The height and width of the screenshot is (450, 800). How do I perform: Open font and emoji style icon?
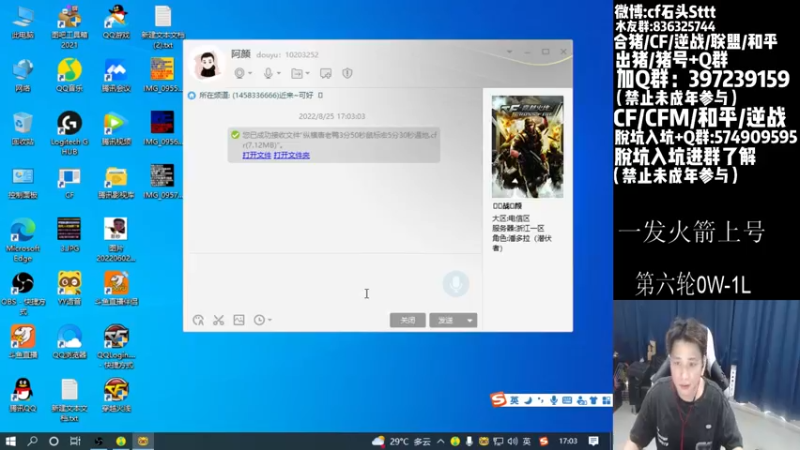[198, 320]
